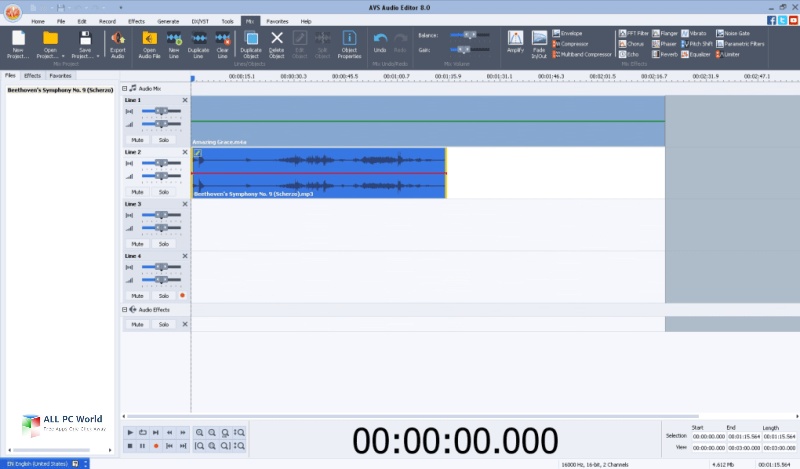Apply the Amplify effect
Viewport: 800px width, 469px height.
coord(516,43)
